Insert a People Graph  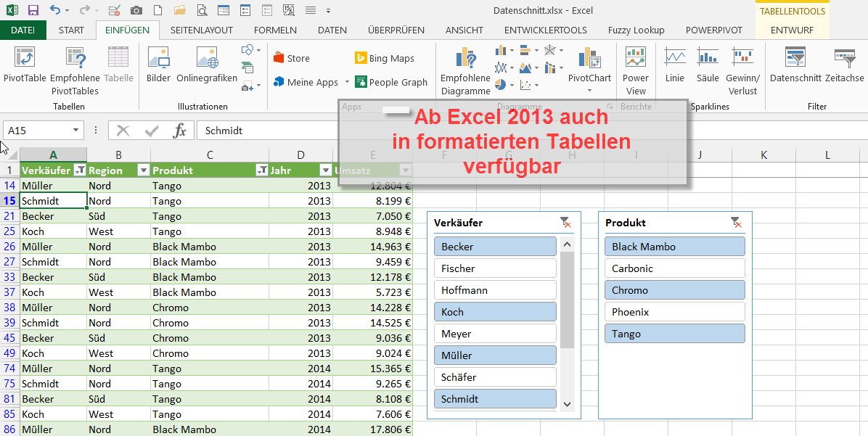(391, 83)
